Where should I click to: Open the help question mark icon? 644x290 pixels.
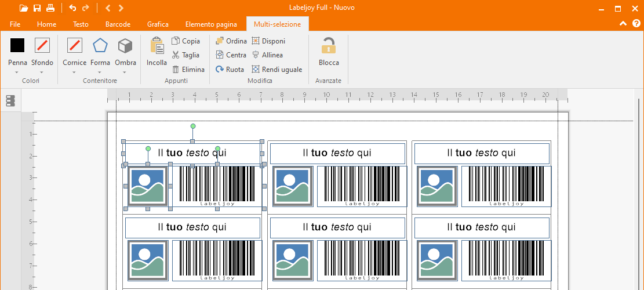pos(636,23)
